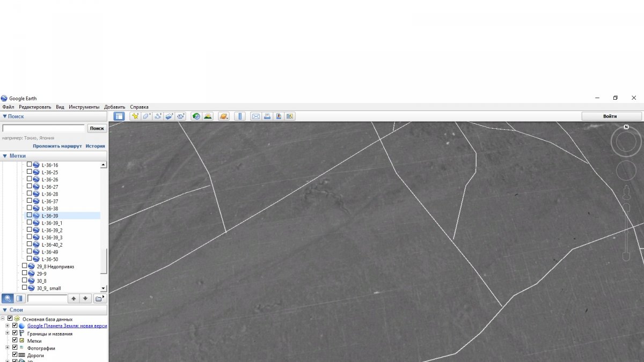644x362 pixels.
Task: Show historical imagery clock tool
Action: 196,116
